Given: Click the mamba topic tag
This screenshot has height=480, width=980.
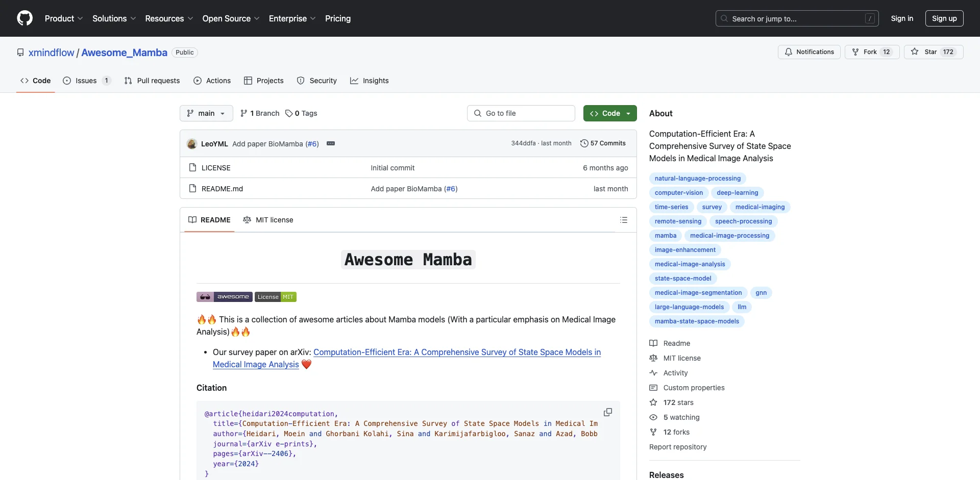Looking at the screenshot, I should 666,236.
